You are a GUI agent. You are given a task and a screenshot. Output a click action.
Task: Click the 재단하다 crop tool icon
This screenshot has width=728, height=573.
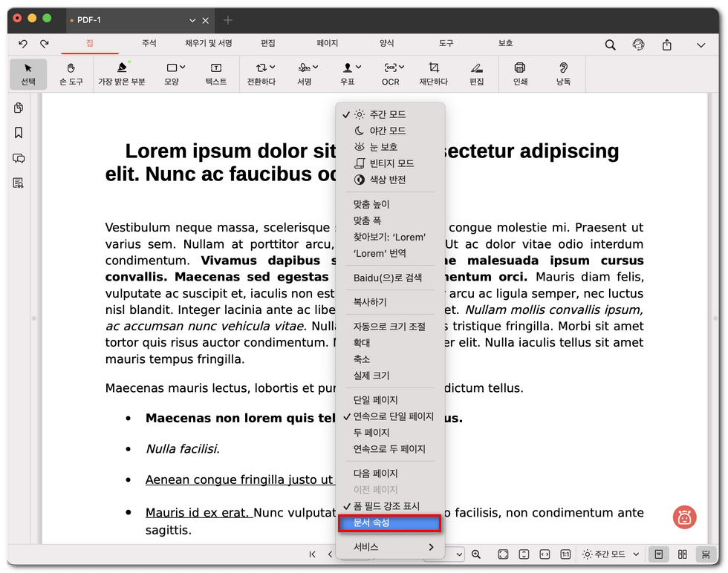coord(433,73)
